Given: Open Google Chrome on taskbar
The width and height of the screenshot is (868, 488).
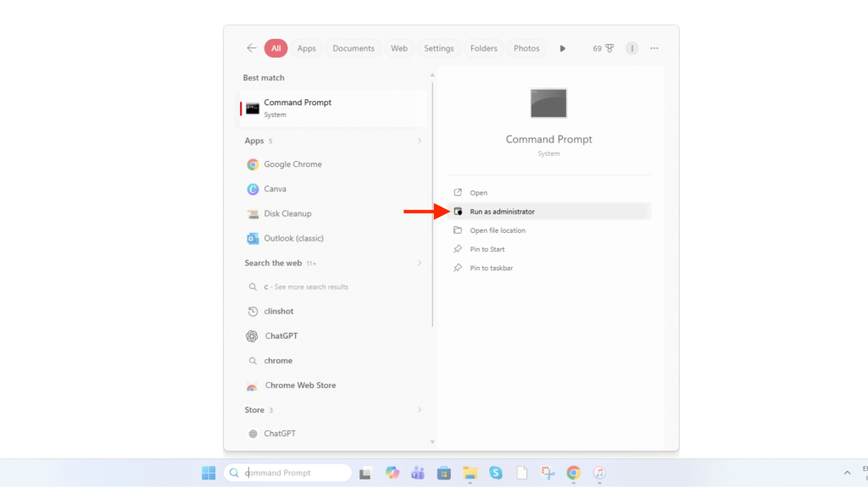Looking at the screenshot, I should [x=574, y=473].
